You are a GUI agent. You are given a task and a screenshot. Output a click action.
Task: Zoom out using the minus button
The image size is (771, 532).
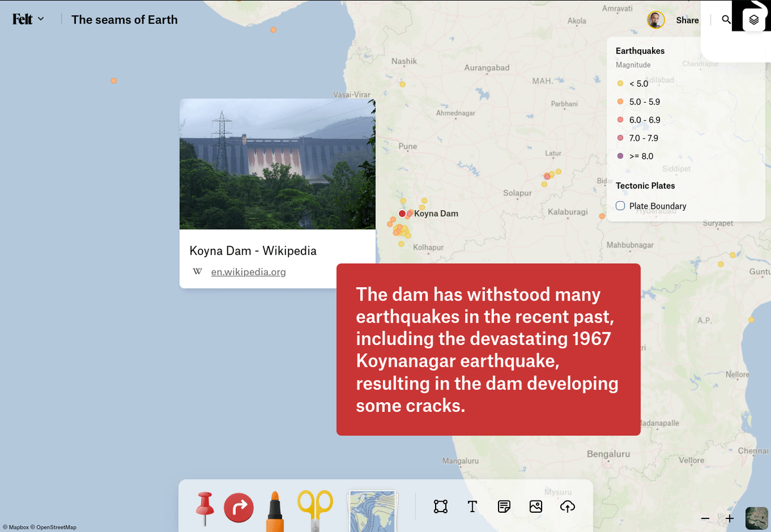coord(705,519)
